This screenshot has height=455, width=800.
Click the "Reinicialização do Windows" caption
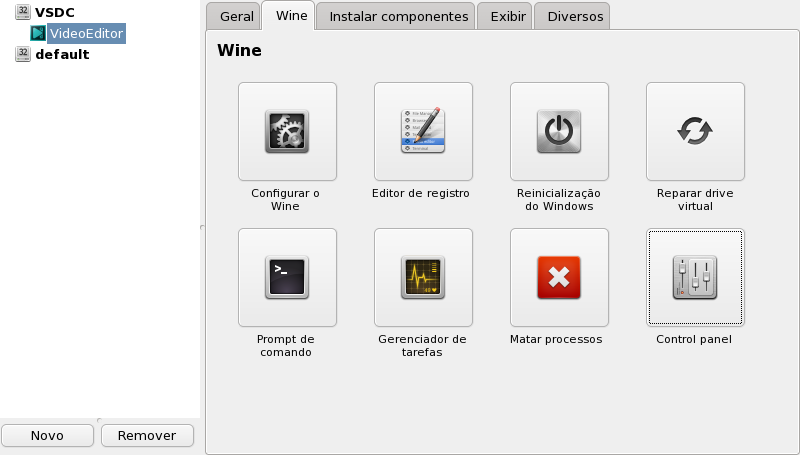coord(559,199)
